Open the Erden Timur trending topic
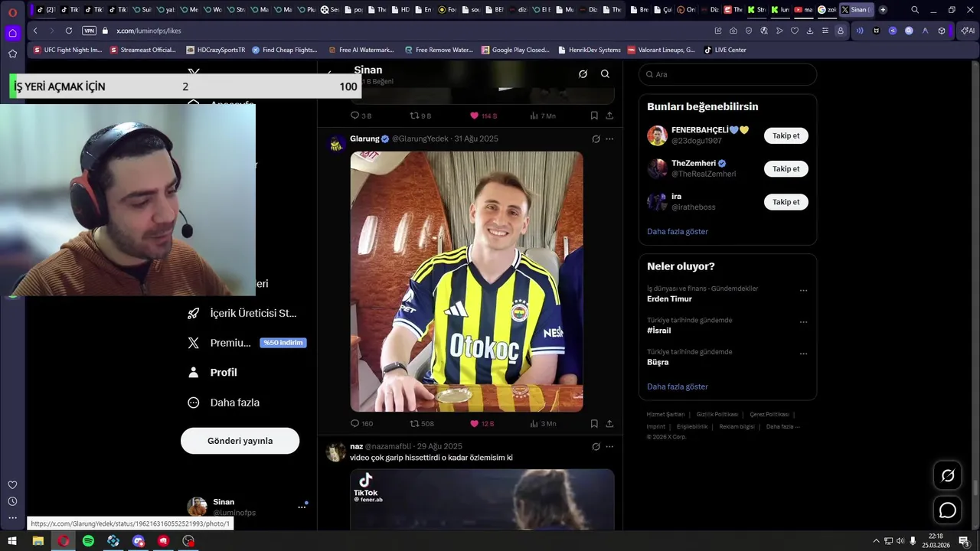 [x=669, y=299]
